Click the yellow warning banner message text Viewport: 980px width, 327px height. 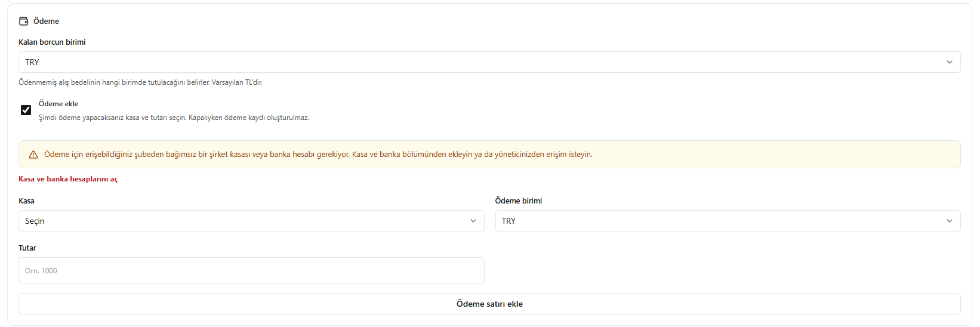pos(318,155)
